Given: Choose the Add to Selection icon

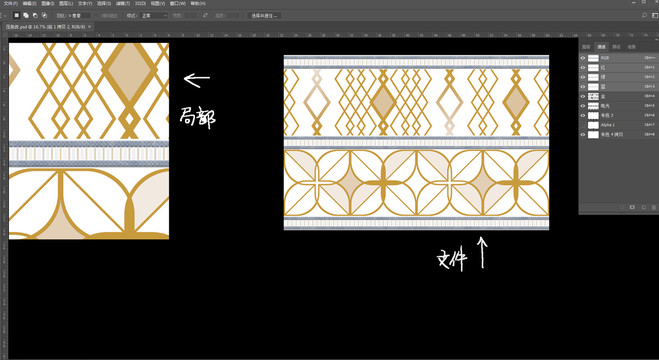Looking at the screenshot, I should (x=26, y=16).
